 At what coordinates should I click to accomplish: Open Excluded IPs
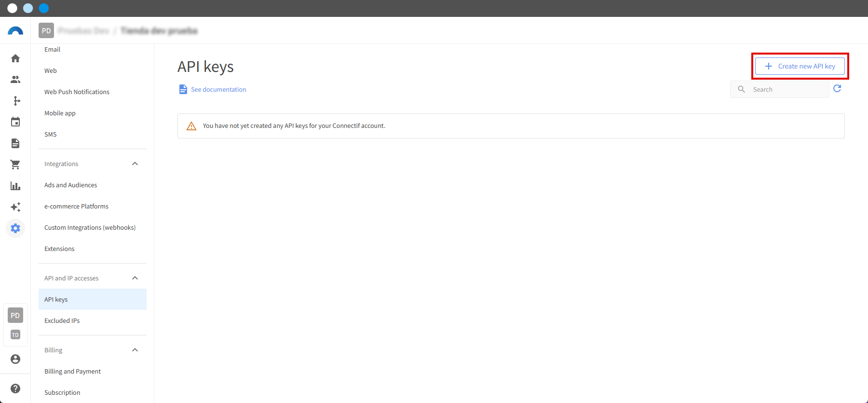(x=93, y=320)
